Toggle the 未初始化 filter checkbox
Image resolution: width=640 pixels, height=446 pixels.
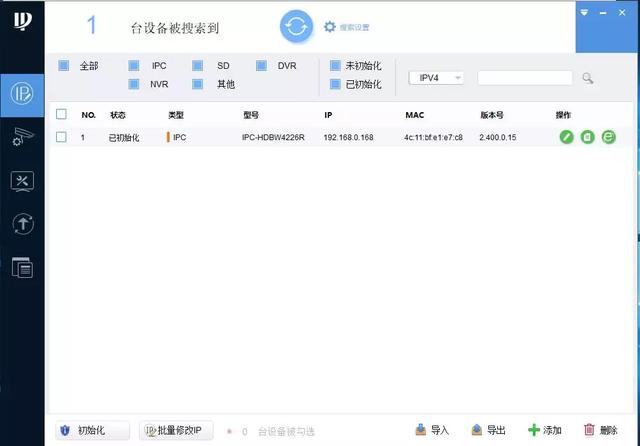(x=335, y=65)
